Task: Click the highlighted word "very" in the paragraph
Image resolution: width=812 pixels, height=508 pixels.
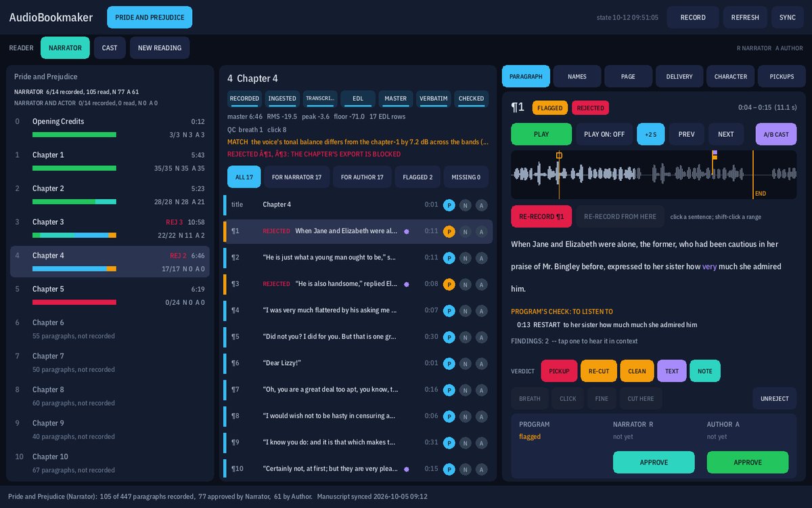Action: pos(709,267)
